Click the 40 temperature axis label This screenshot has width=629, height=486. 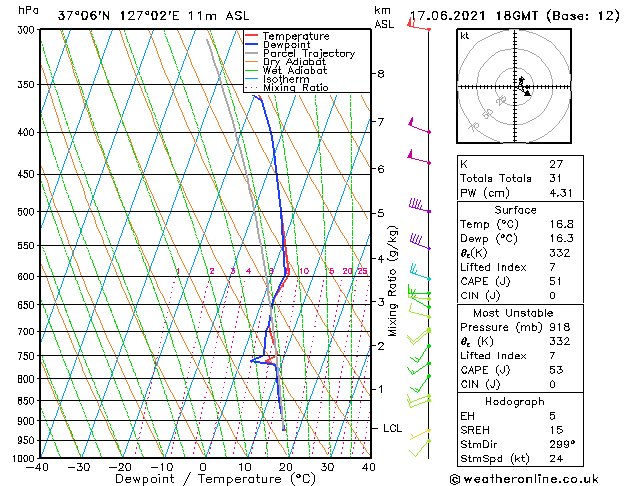click(368, 467)
